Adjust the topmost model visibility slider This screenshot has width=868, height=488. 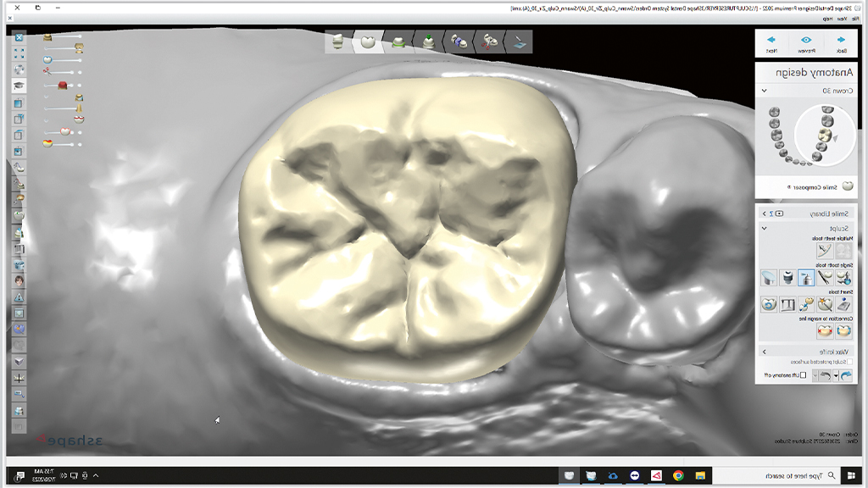point(64,38)
